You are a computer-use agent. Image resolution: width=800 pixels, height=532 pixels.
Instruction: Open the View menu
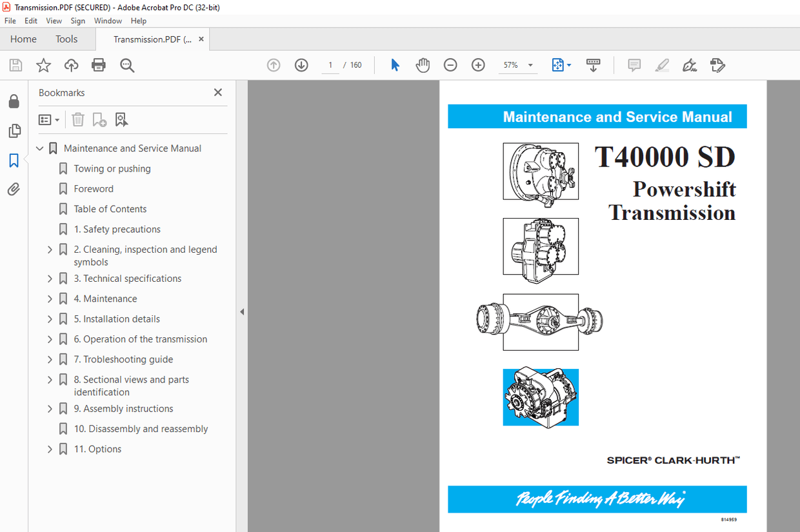54,21
